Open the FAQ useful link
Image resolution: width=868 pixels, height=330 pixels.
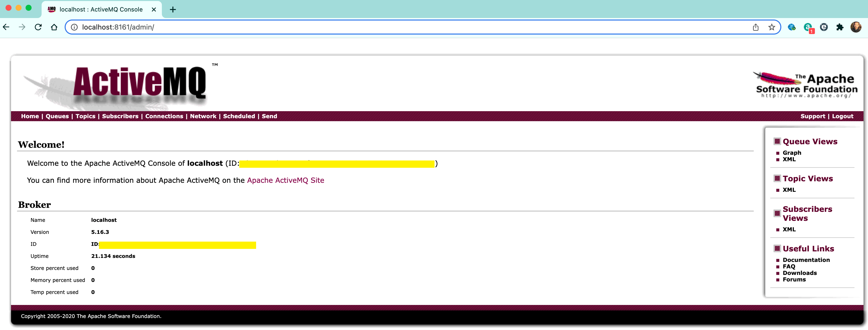(789, 266)
